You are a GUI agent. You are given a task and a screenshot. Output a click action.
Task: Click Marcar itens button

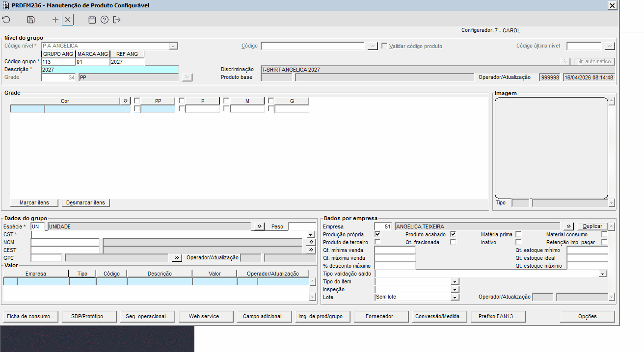click(x=34, y=203)
